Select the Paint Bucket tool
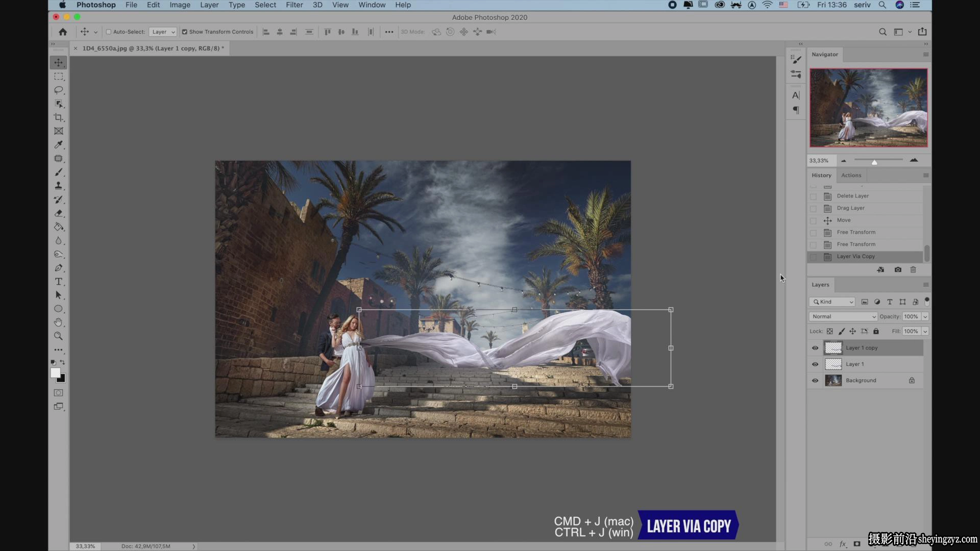The height and width of the screenshot is (551, 980). 59,227
